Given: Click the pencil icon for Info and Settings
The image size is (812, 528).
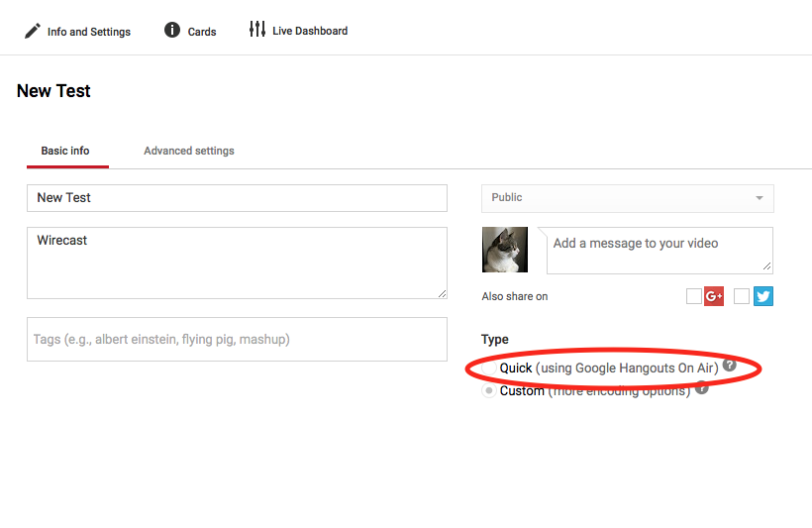Looking at the screenshot, I should [x=33, y=31].
